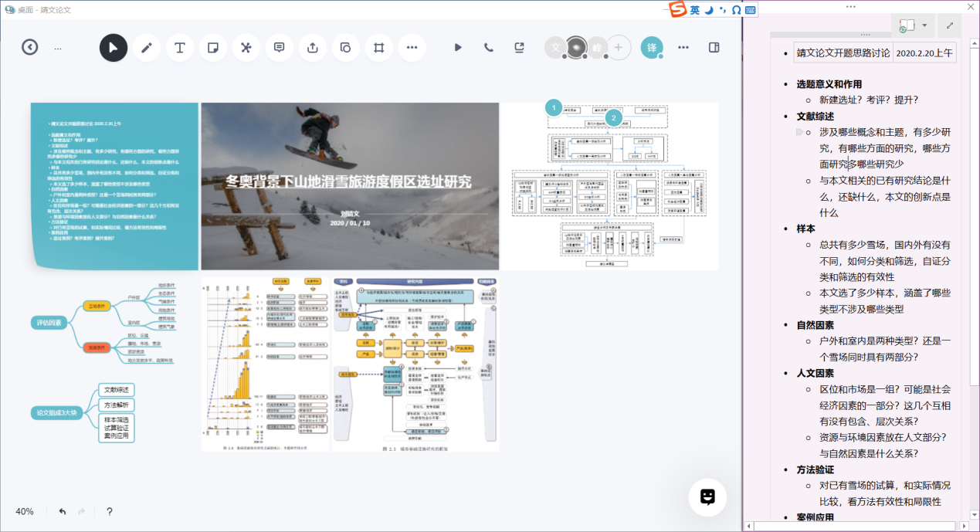This screenshot has width=980, height=532.
Task: Open the snowboarding title slide thumbnail
Action: [x=348, y=186]
